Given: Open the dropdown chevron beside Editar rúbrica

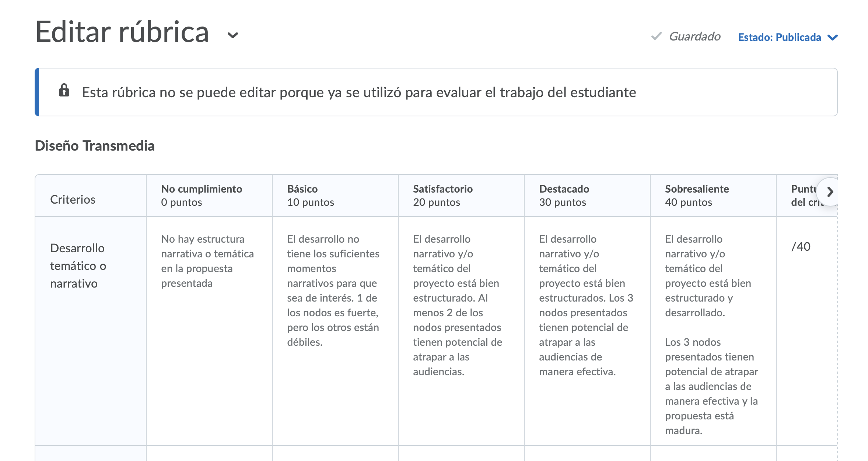Looking at the screenshot, I should [x=233, y=35].
